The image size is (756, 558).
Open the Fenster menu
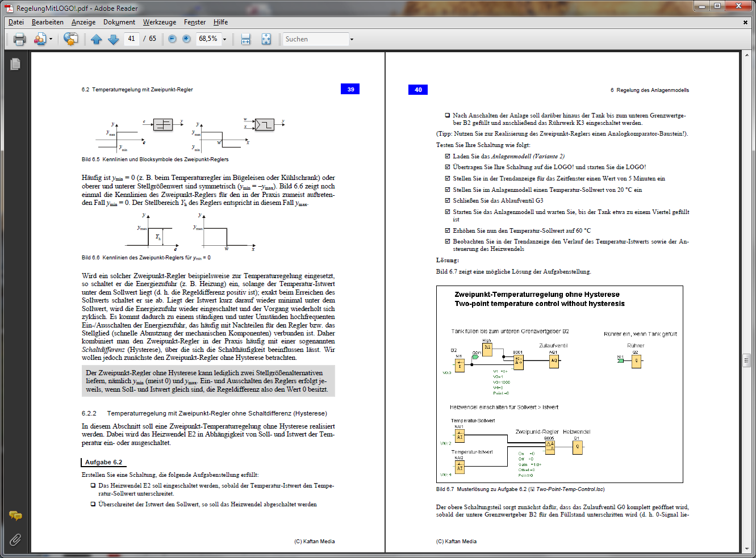[195, 22]
